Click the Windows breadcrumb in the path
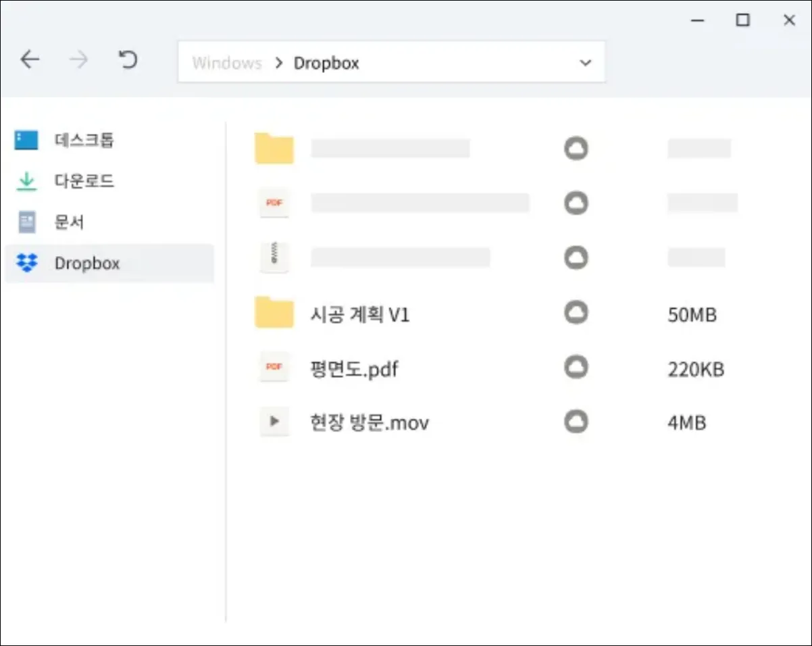 pyautogui.click(x=227, y=63)
